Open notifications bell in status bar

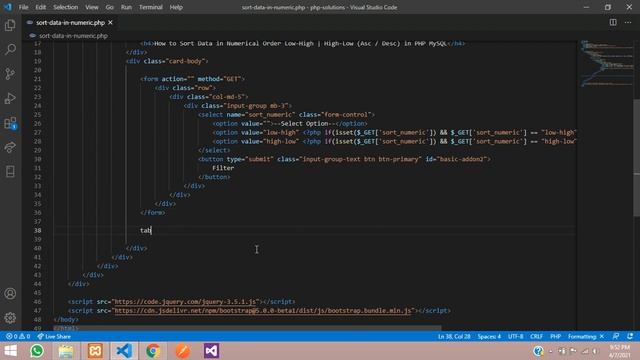coord(630,336)
